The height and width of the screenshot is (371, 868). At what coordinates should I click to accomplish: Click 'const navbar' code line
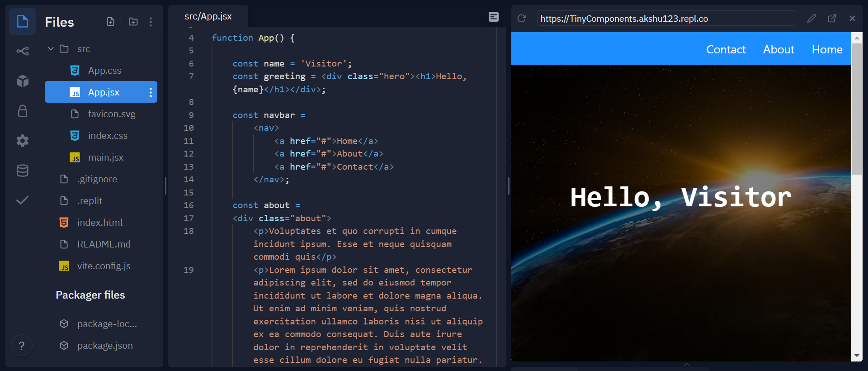point(269,115)
